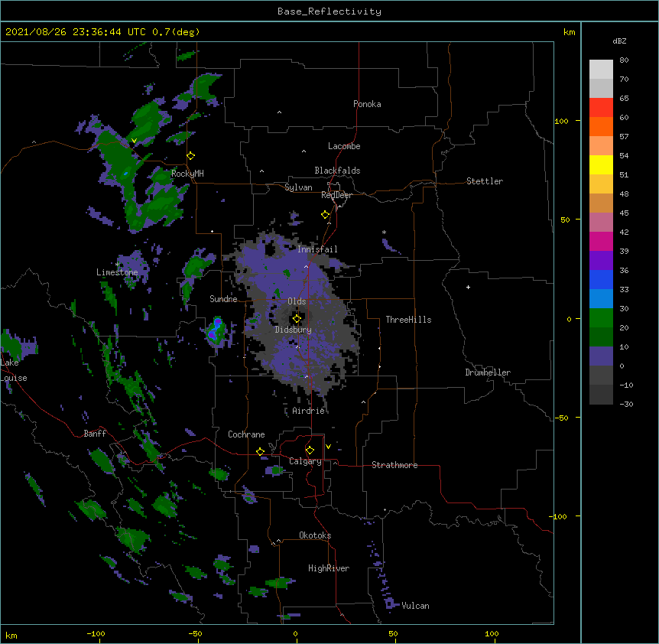Click the yellow diamond marker near Cochrane
This screenshot has width=659, height=644.
260,451
